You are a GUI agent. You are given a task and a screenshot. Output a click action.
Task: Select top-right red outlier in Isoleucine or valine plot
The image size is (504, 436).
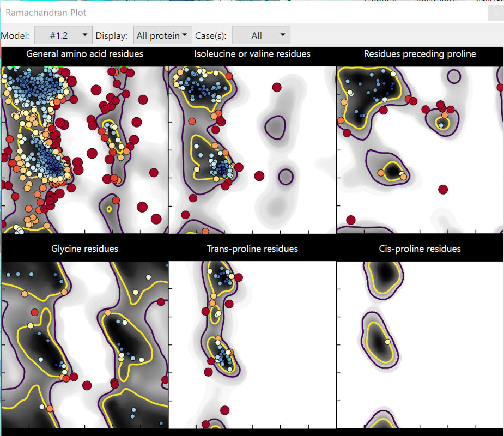[276, 87]
